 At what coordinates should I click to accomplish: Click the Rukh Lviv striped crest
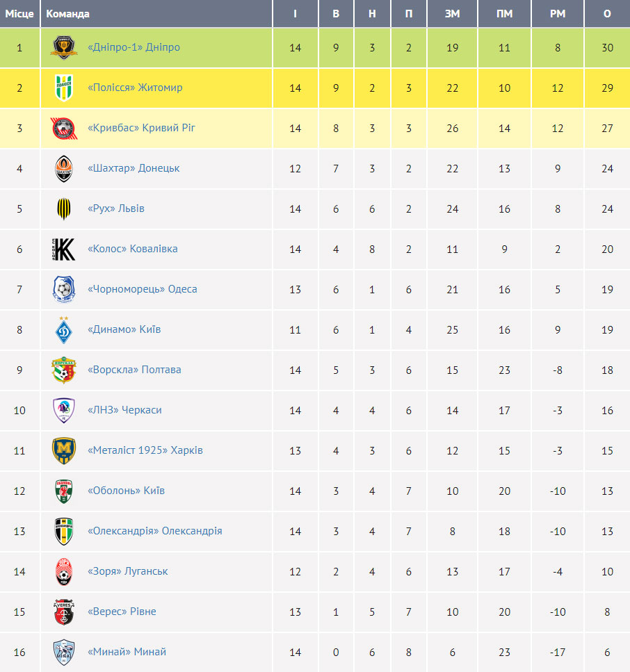coord(64,208)
